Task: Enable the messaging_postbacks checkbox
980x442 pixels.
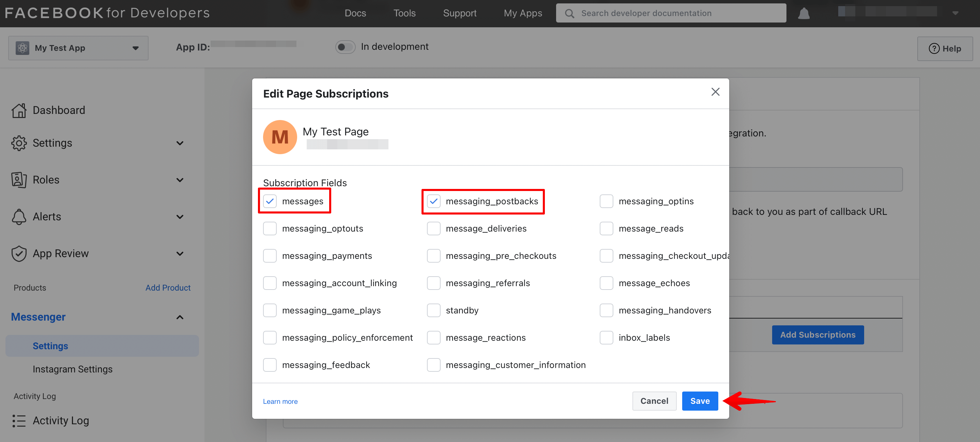Action: (x=434, y=201)
